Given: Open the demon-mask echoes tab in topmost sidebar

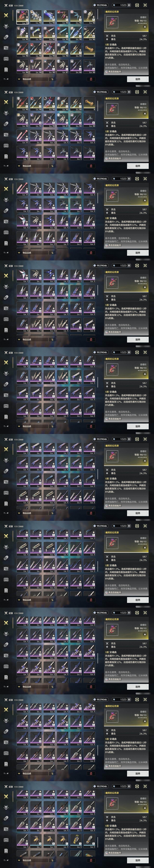Looking at the screenshot, I should pos(6,26).
